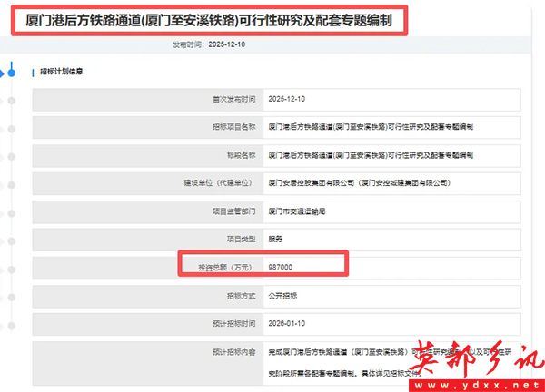545x392 pixels.
Task: Click the 项目监管部门 value 厦门市交通运输局
Action: point(296,211)
